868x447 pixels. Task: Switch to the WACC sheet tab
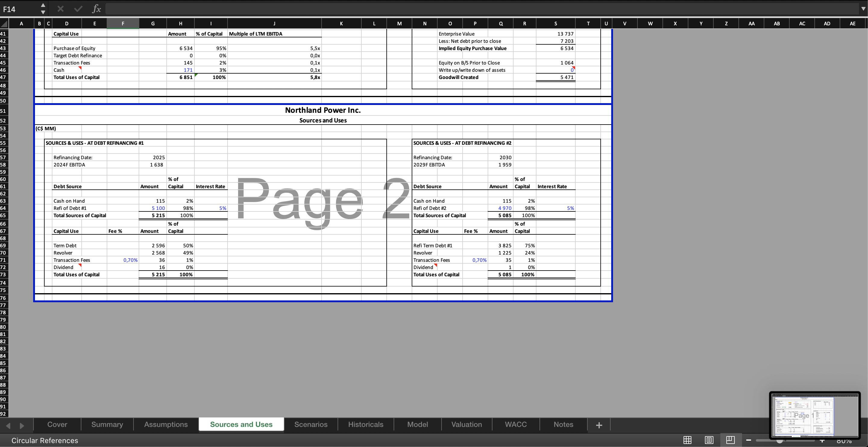[x=516, y=424]
